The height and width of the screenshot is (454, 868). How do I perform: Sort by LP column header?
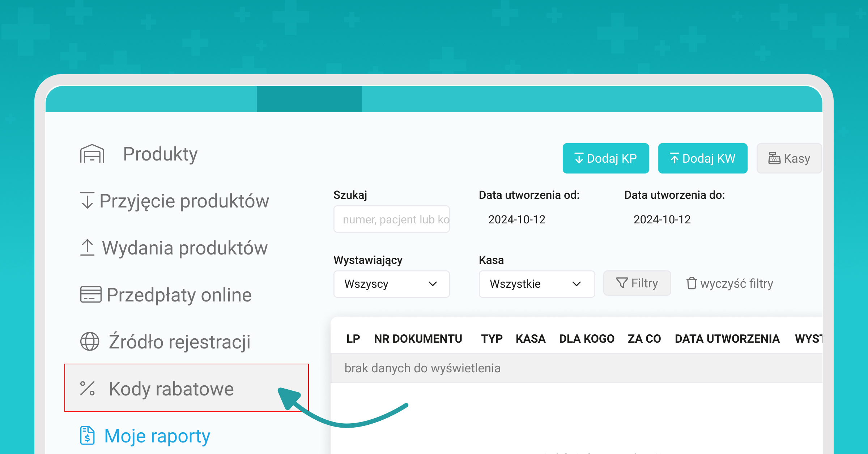353,339
